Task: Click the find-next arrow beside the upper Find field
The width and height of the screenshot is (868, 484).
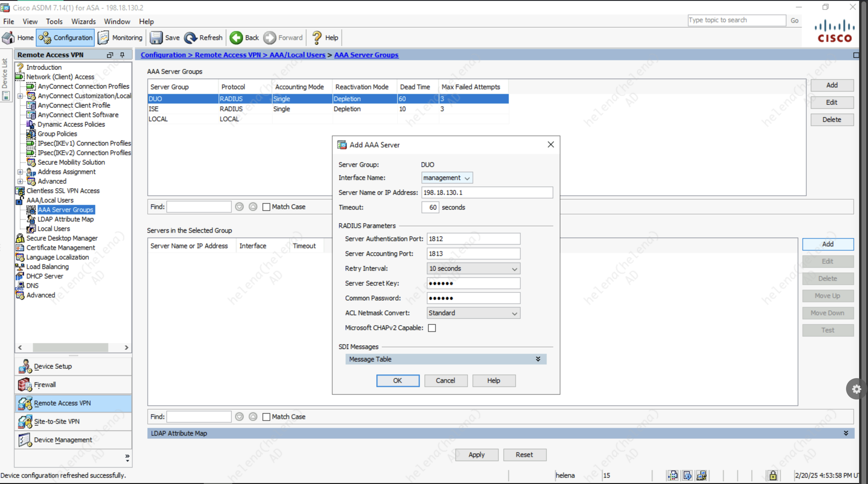Action: click(239, 207)
